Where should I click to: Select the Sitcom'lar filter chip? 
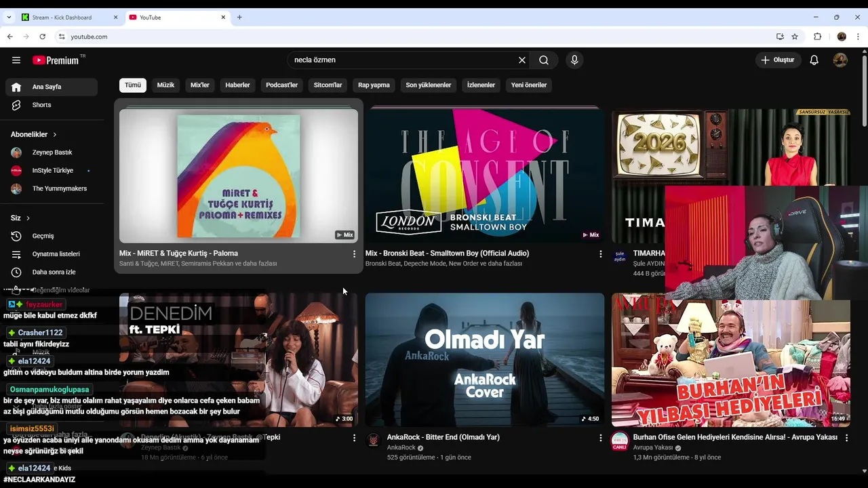point(328,85)
